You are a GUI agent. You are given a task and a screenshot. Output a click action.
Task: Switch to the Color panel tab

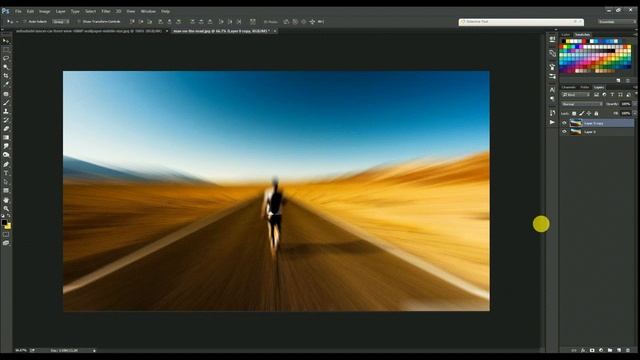pyautogui.click(x=566, y=35)
